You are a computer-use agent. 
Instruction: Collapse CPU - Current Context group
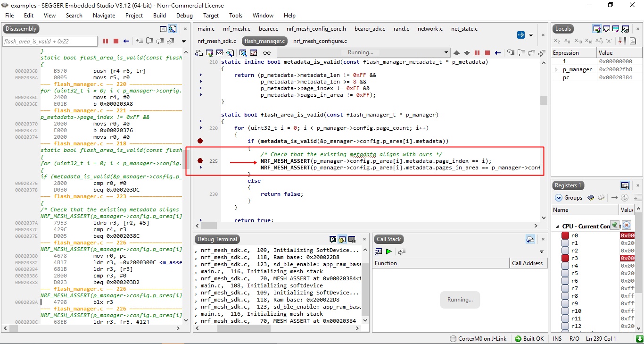[x=557, y=227]
